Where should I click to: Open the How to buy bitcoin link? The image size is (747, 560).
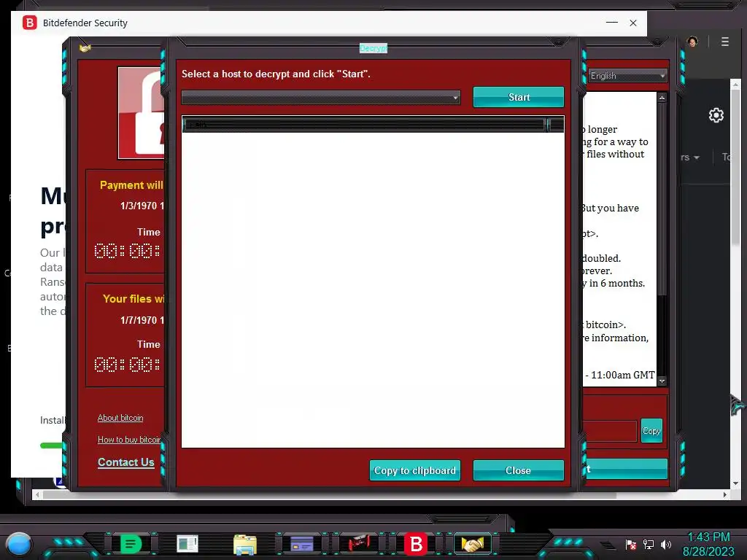(129, 440)
